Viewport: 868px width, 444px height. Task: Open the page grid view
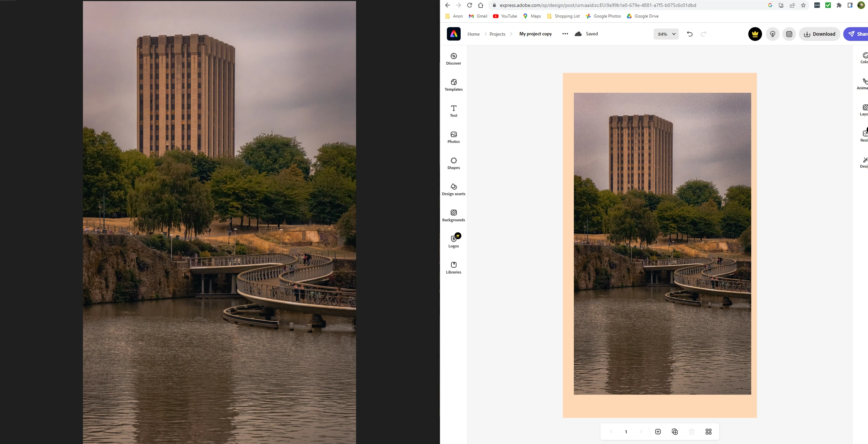708,432
